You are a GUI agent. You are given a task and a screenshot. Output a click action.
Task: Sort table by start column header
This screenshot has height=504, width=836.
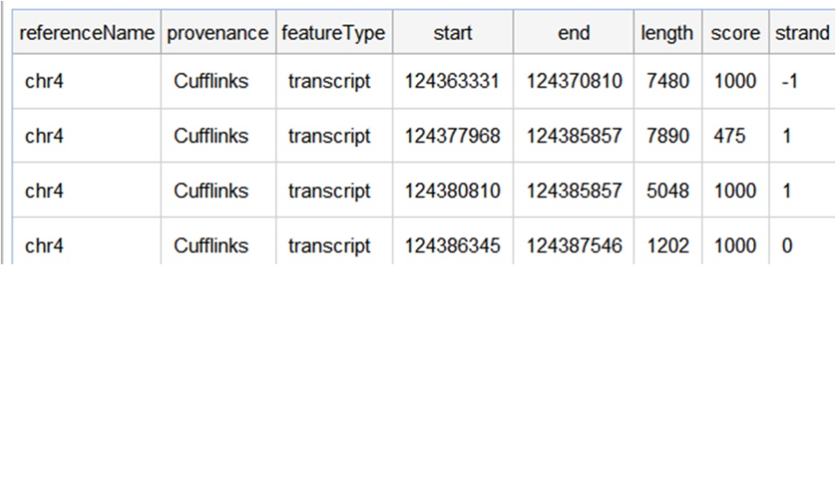point(453,32)
